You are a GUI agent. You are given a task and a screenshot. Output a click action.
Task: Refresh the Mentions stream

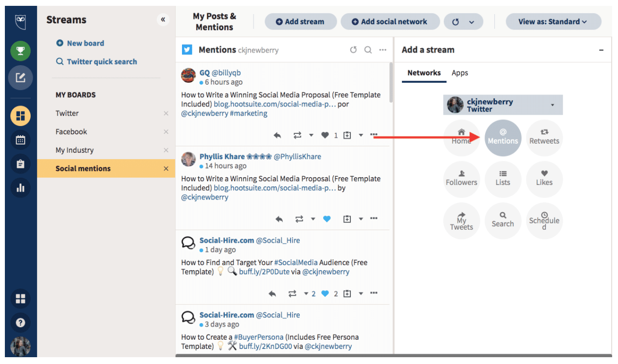(x=353, y=50)
